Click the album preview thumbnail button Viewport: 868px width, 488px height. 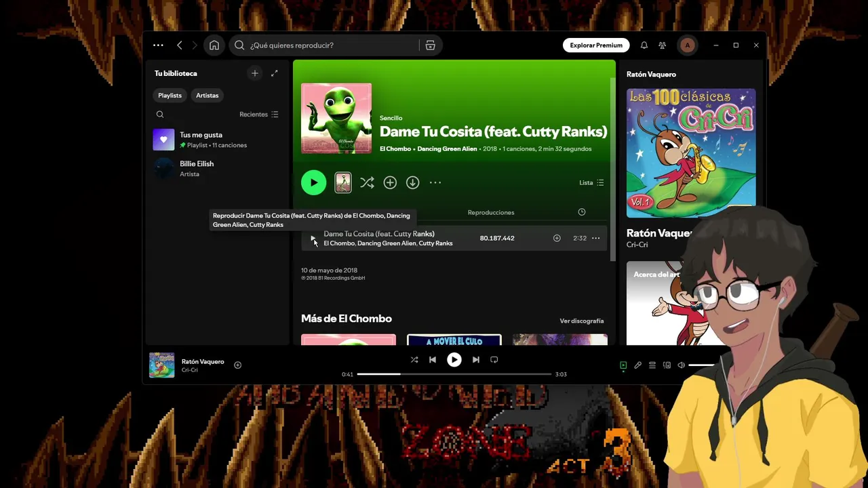coord(343,182)
